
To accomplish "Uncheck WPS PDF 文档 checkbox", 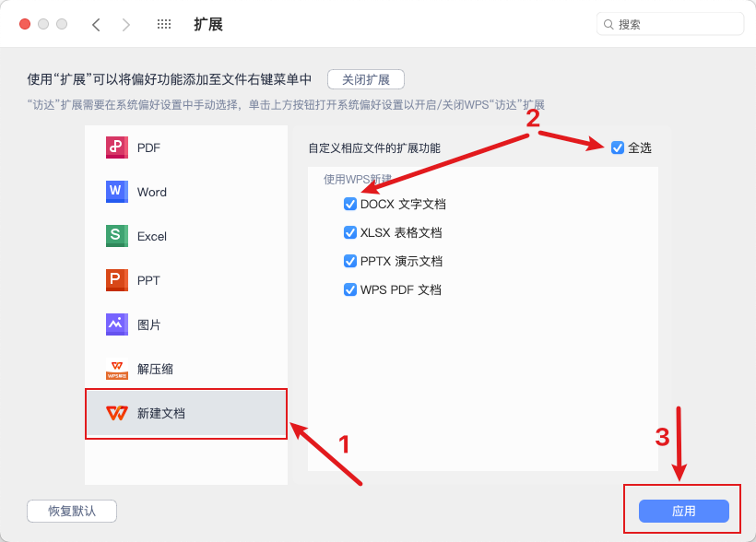I will 350,289.
